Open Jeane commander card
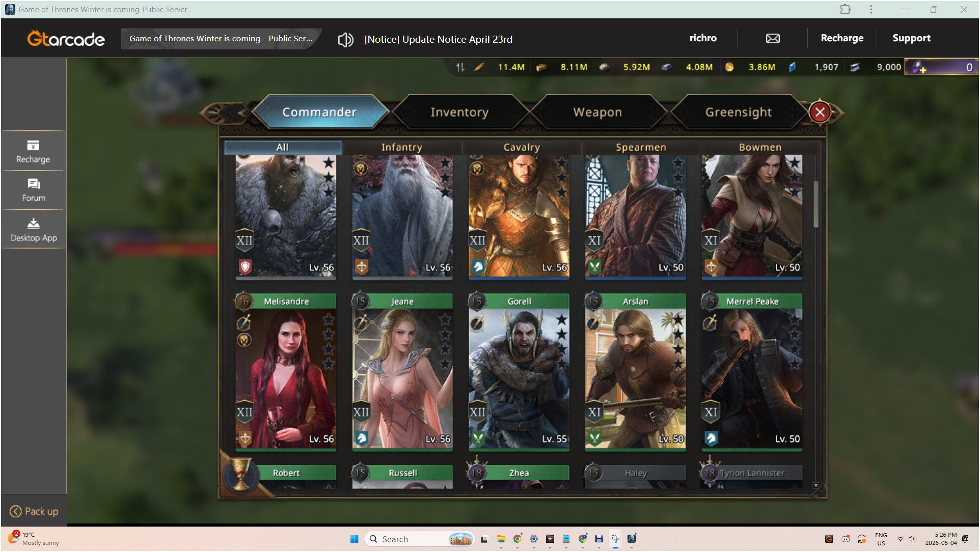The width and height of the screenshot is (980, 552). 402,372
